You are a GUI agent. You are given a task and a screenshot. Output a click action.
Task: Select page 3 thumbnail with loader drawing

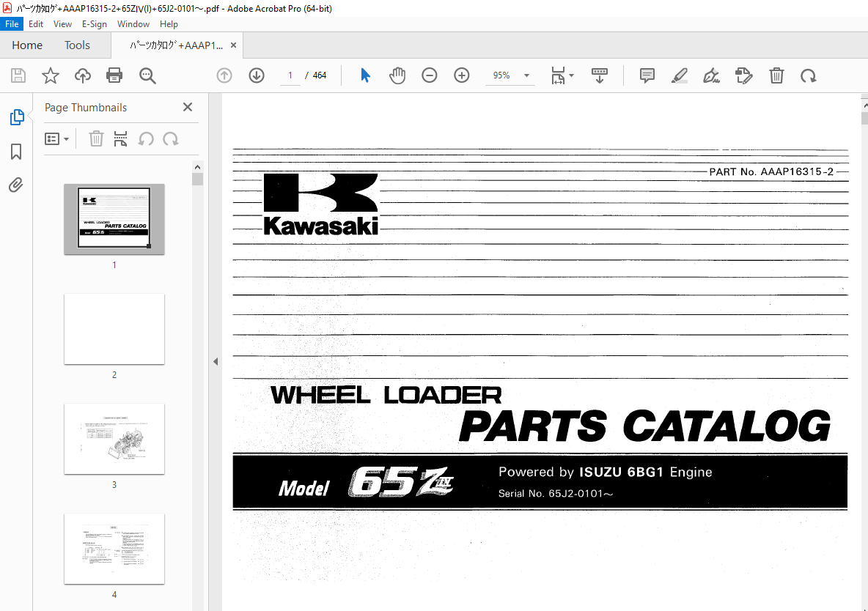(114, 439)
